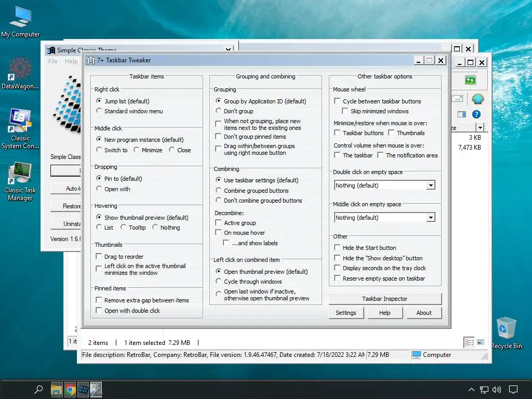This screenshot has height=399, width=532.
Task: Open File Explorer from the taskbar
Action: pyautogui.click(x=56, y=390)
